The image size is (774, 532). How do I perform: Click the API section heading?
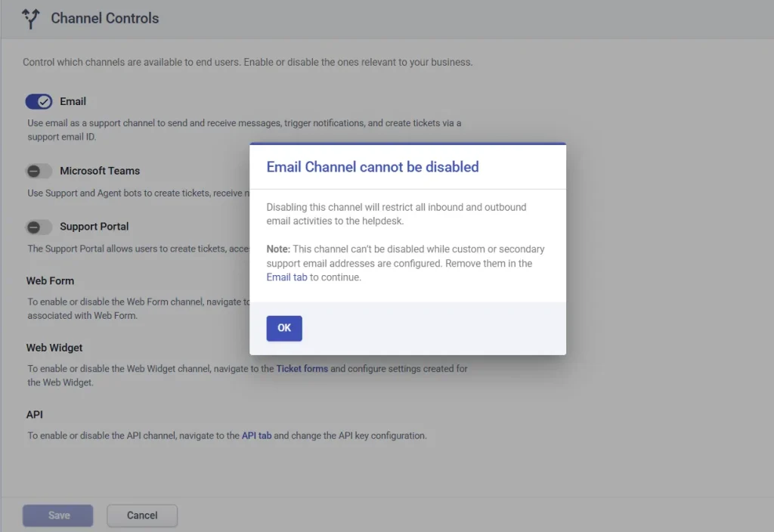[34, 414]
